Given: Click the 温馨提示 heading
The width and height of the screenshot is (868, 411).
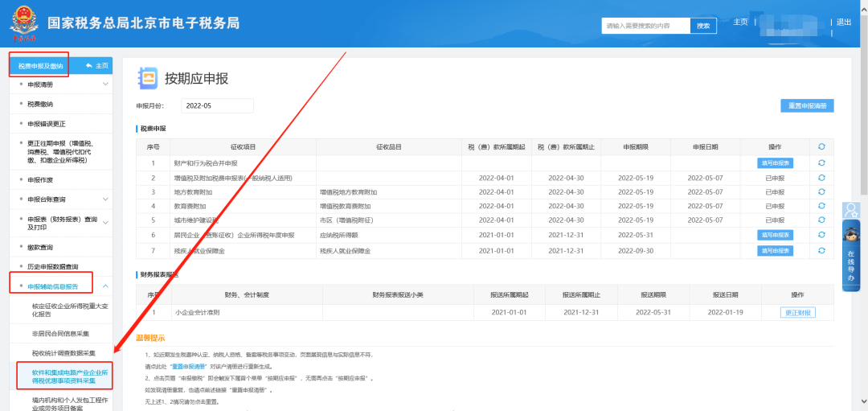Looking at the screenshot, I should [150, 338].
